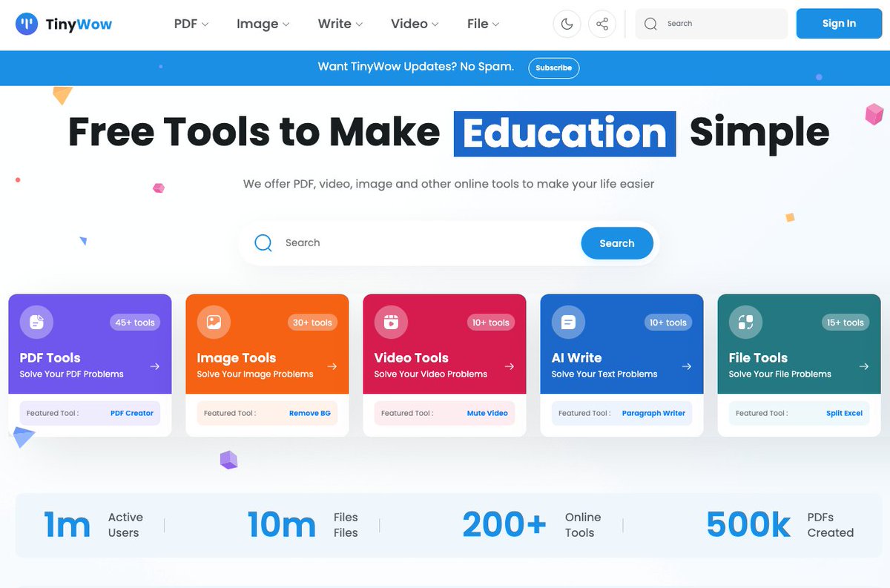Expand the File dropdown menu

(x=484, y=24)
